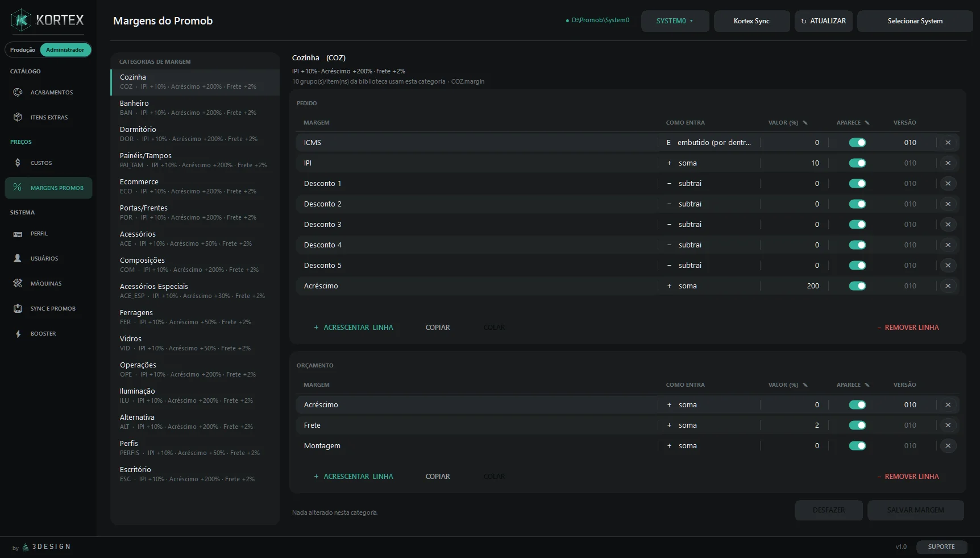Open the SYSTEM0 dropdown

675,21
